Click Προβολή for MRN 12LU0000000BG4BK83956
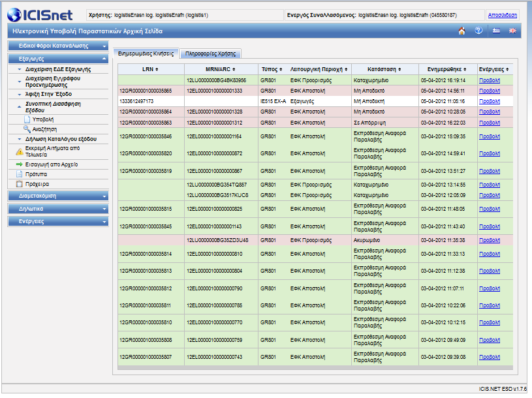This screenshot has height=398, width=532. (x=490, y=80)
